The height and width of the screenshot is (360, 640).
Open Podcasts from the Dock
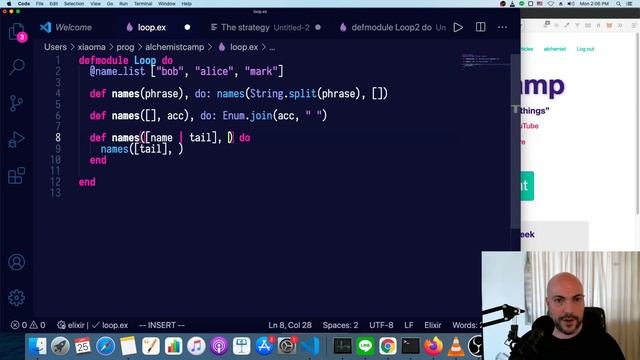point(219,346)
